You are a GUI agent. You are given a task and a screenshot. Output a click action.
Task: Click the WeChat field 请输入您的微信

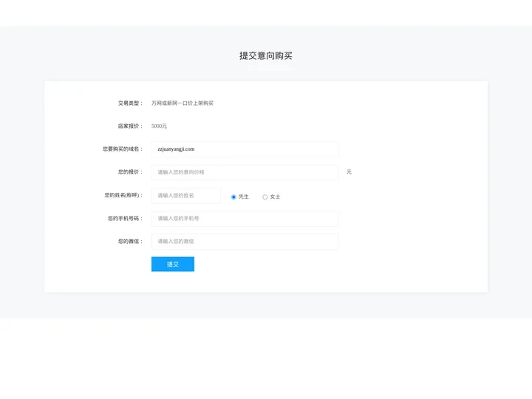[245, 242]
